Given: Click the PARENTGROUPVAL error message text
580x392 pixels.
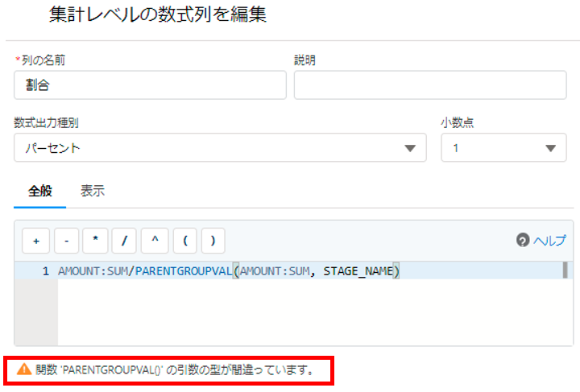Looking at the screenshot, I should [175, 369].
